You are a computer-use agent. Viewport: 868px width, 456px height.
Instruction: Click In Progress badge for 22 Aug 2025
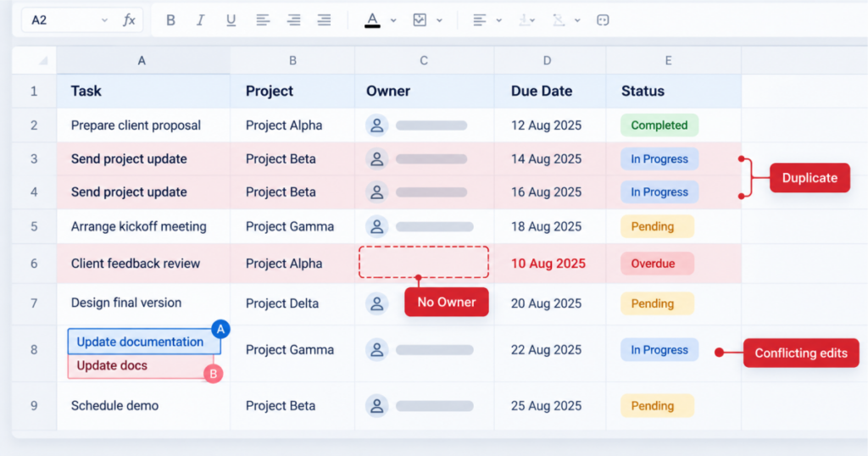point(659,350)
